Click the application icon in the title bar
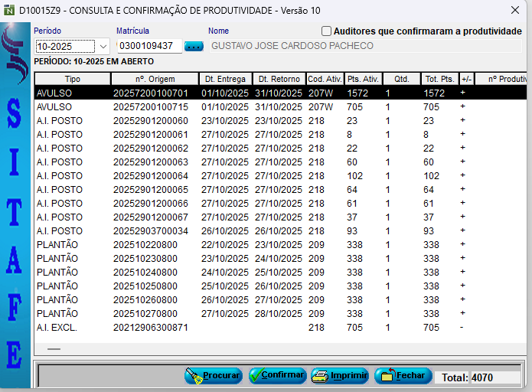Viewport: 532px width, 392px height. [x=9, y=10]
